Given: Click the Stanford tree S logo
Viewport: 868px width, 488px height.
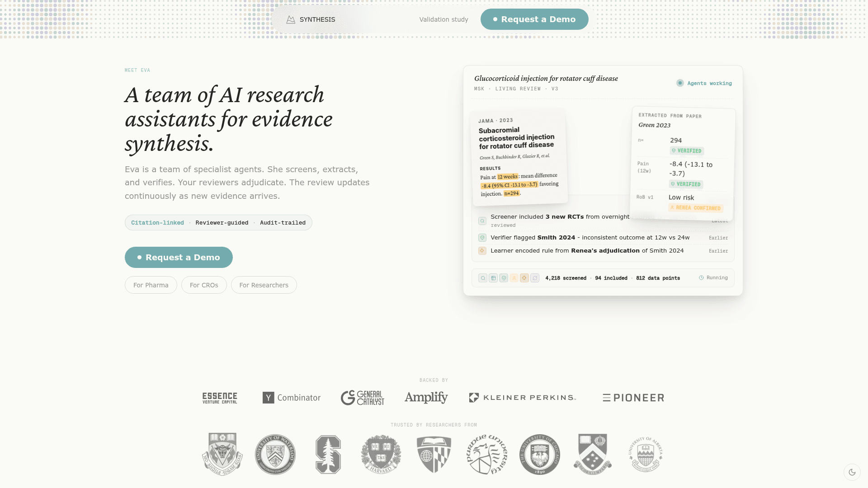Looking at the screenshot, I should coord(328,455).
